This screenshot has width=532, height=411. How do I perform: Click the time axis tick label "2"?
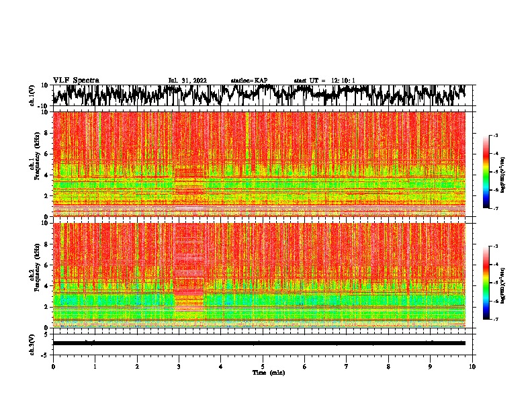(137, 367)
